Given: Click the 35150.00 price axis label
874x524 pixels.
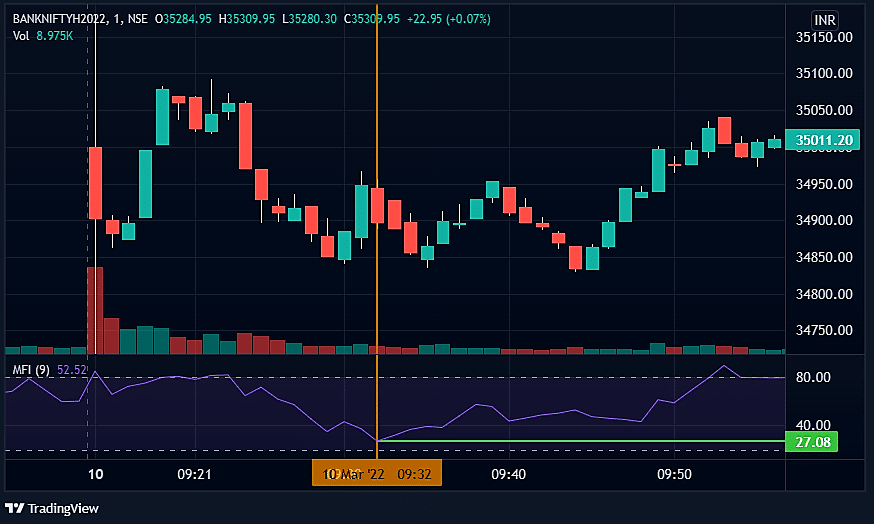Looking at the screenshot, I should click(x=826, y=38).
